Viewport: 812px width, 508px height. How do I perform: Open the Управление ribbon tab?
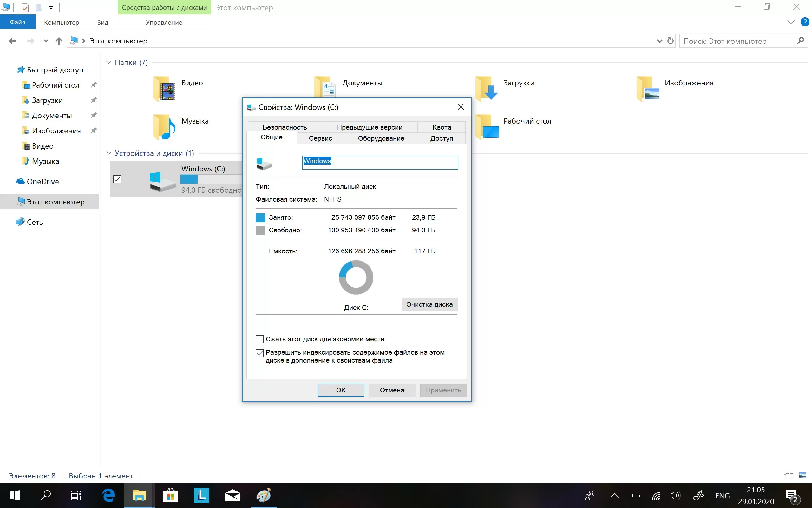point(164,22)
